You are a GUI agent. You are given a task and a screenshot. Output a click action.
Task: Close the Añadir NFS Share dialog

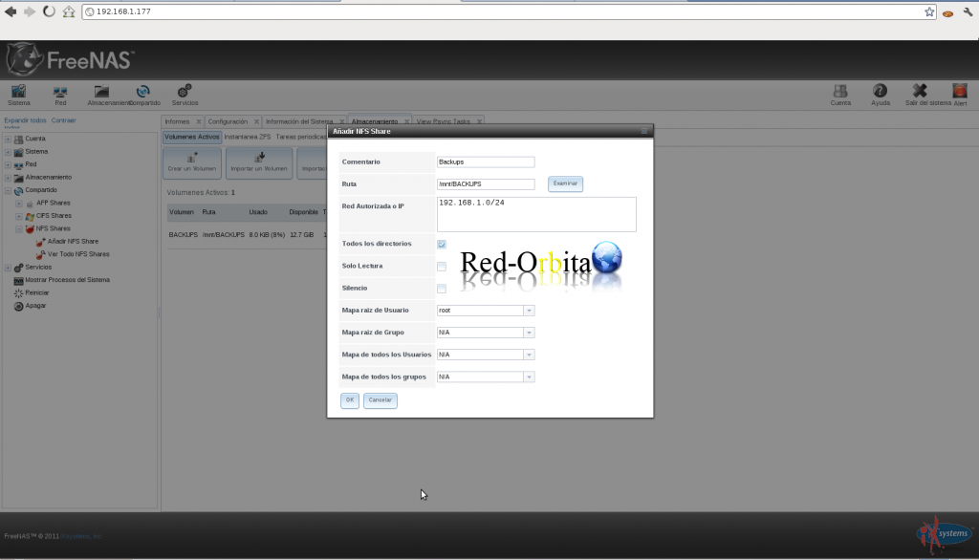[643, 131]
